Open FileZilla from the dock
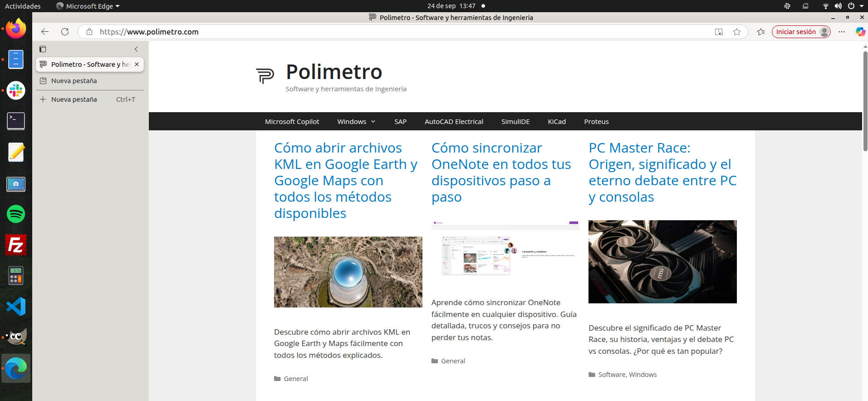This screenshot has width=868, height=401. [16, 245]
